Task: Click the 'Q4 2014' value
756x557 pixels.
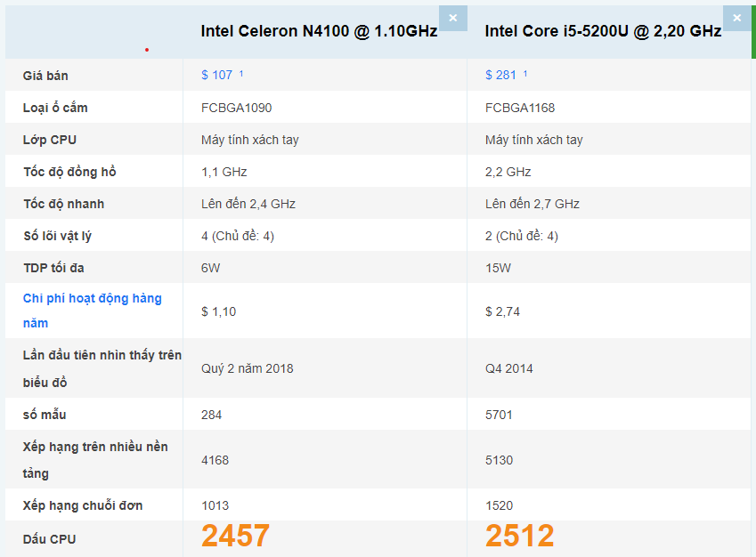Action: tap(508, 368)
